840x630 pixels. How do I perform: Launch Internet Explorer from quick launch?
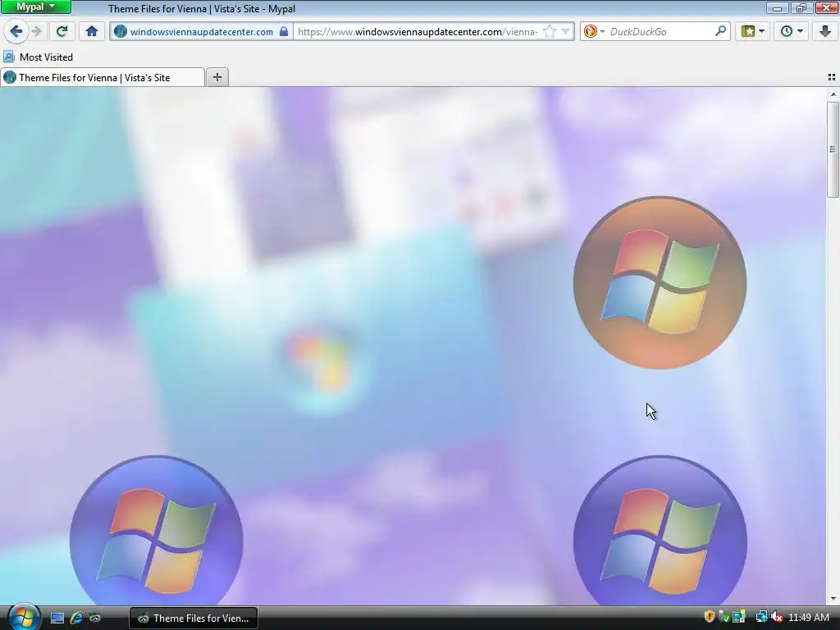[76, 618]
